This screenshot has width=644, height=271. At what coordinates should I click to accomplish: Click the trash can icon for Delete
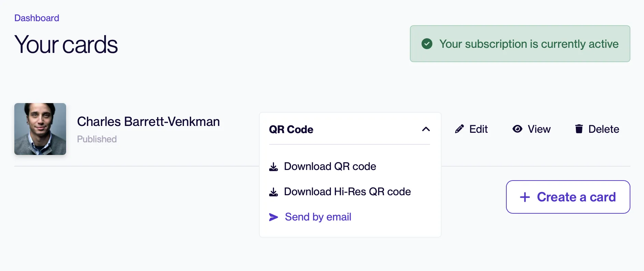579,129
